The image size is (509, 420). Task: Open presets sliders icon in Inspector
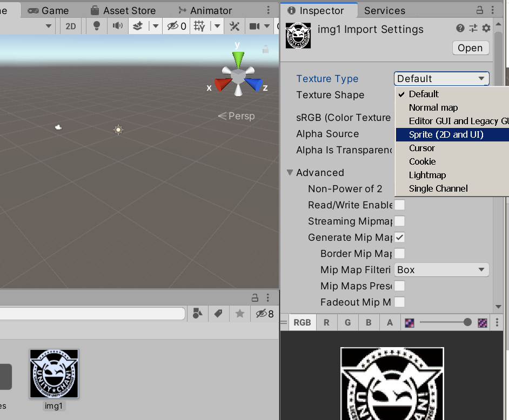click(x=473, y=28)
